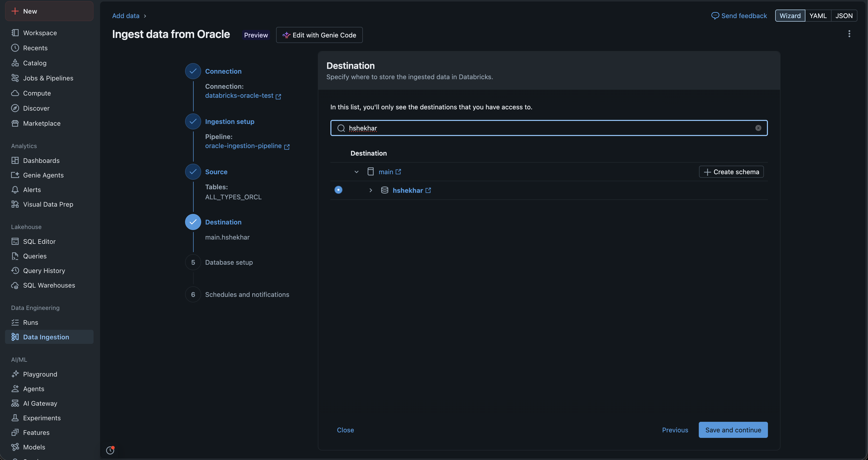
Task: Open oracle-ingestion-pipeline link
Action: pyautogui.click(x=243, y=146)
